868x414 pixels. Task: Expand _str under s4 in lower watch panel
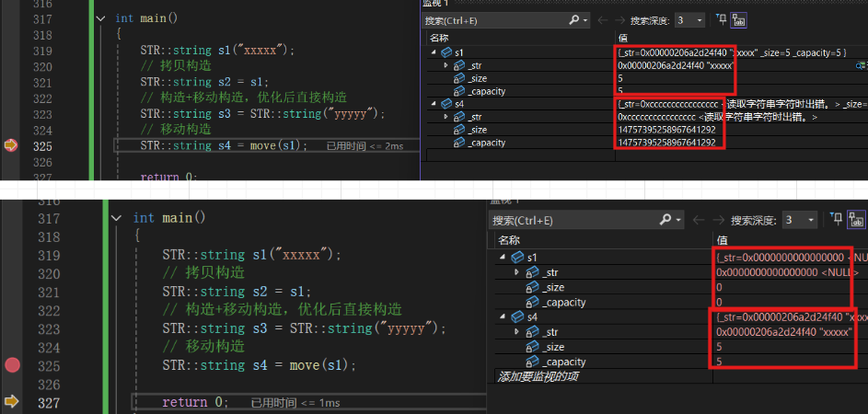pyautogui.click(x=517, y=331)
